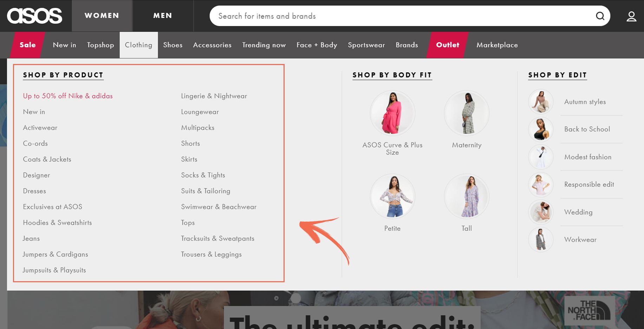Click Up to 50% off Nike & adidas
Screen dimensions: 644x329
[68, 96]
